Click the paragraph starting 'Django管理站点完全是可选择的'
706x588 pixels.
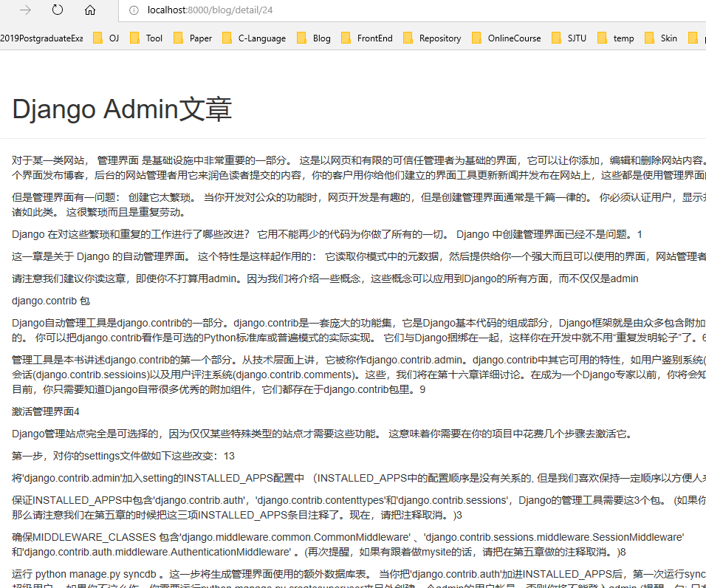(324, 434)
